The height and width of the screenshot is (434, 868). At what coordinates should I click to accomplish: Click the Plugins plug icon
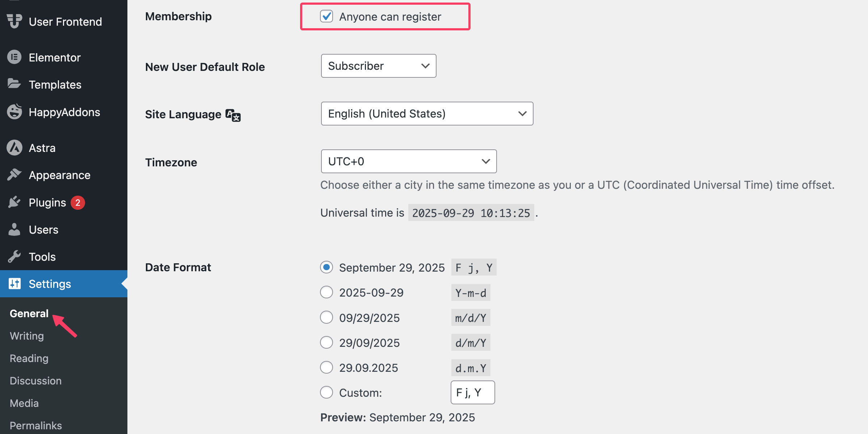[x=14, y=202]
